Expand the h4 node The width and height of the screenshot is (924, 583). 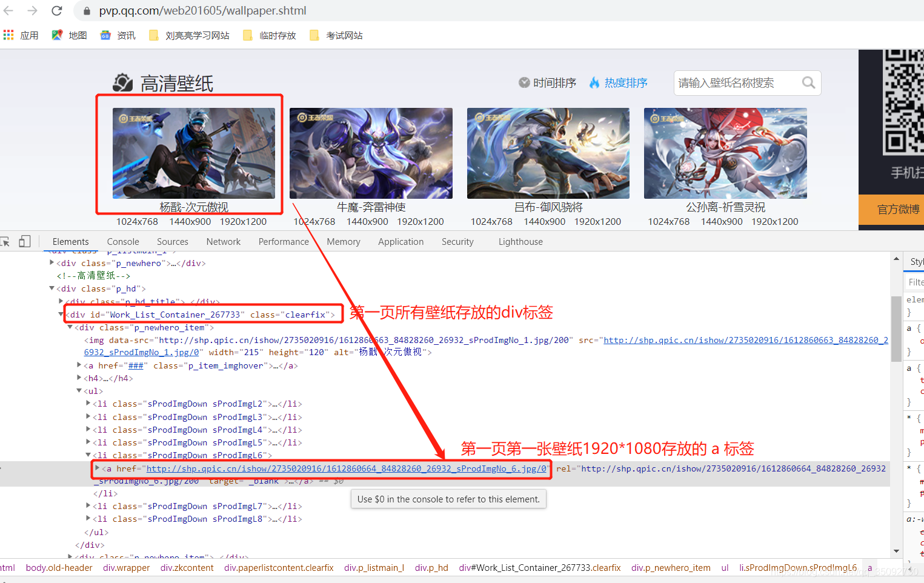click(x=79, y=378)
